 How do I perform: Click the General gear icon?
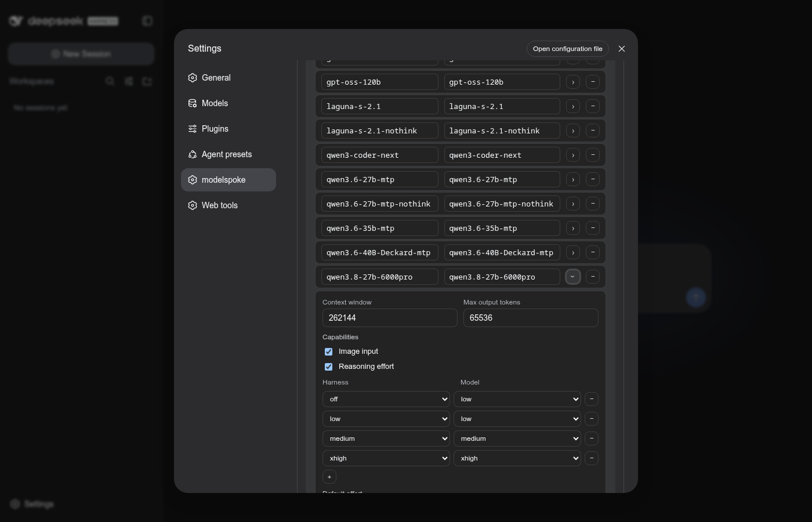point(193,78)
